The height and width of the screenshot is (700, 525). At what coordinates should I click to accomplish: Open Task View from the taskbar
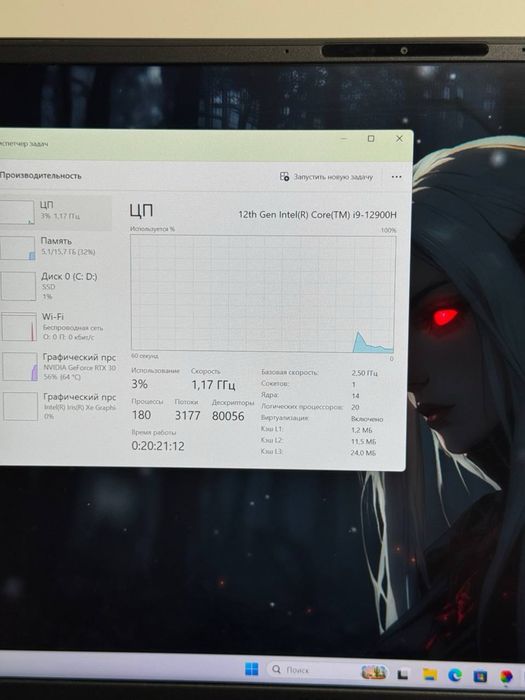click(403, 674)
